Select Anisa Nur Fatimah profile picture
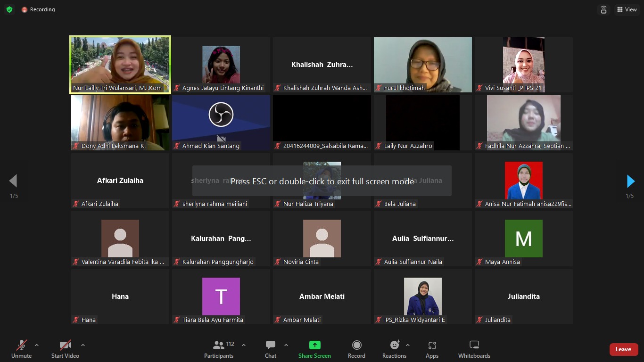Viewport: 644px width, 362px height. (x=524, y=181)
